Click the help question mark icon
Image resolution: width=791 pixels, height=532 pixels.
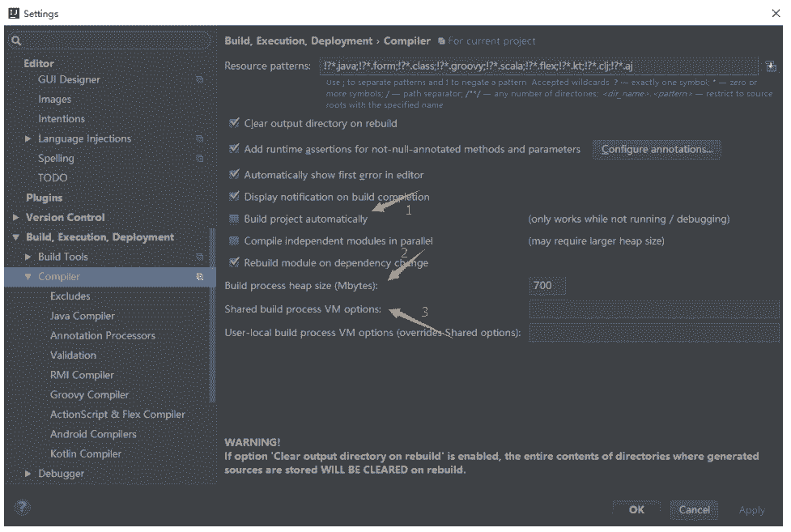click(x=23, y=508)
